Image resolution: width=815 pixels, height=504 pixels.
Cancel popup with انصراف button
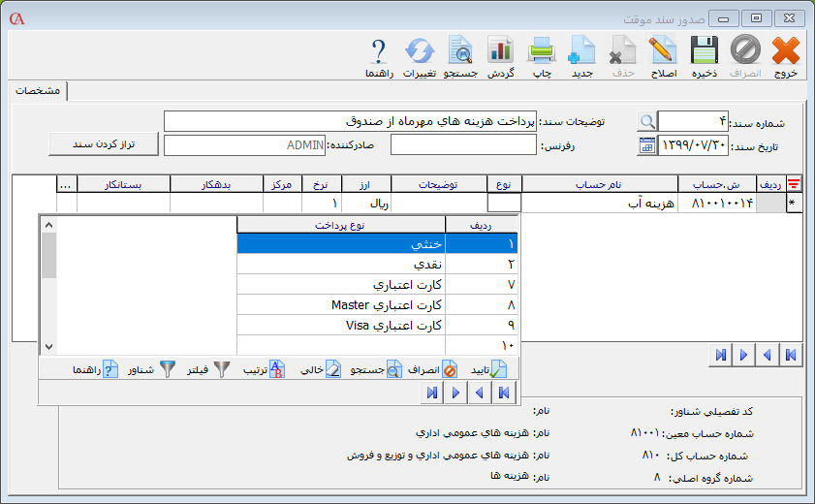tap(432, 370)
